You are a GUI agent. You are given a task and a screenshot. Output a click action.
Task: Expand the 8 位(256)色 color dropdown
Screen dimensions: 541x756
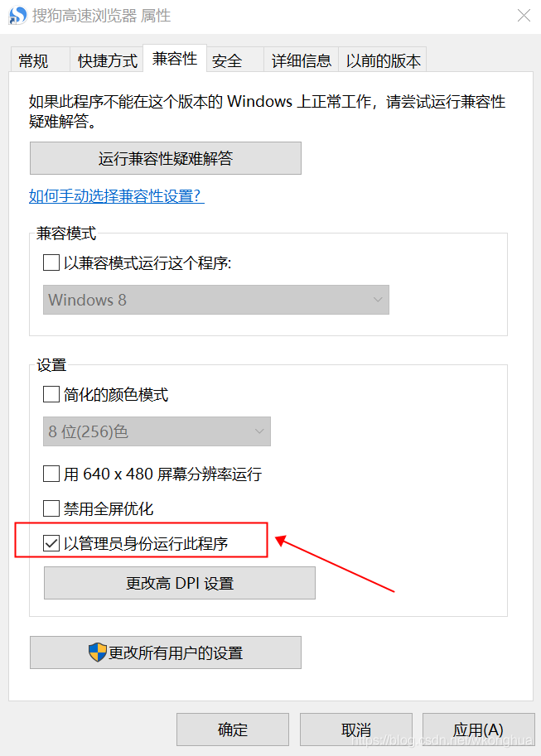157,431
